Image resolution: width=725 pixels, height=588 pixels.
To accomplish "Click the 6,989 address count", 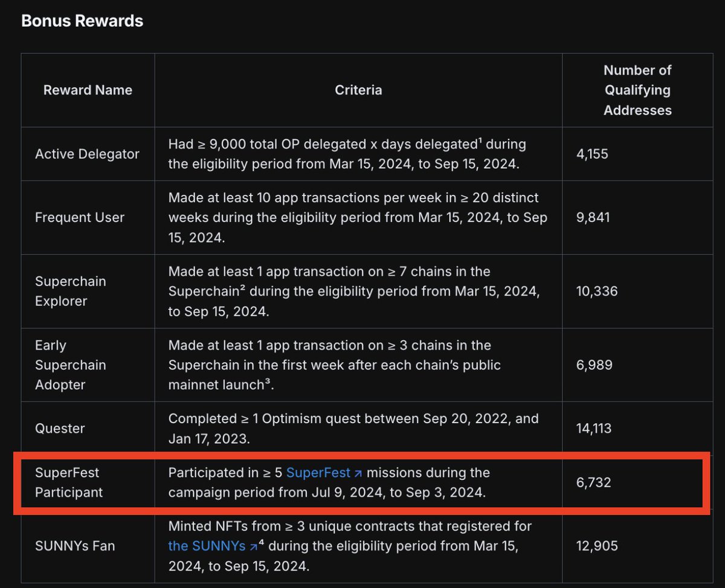I will 594,365.
